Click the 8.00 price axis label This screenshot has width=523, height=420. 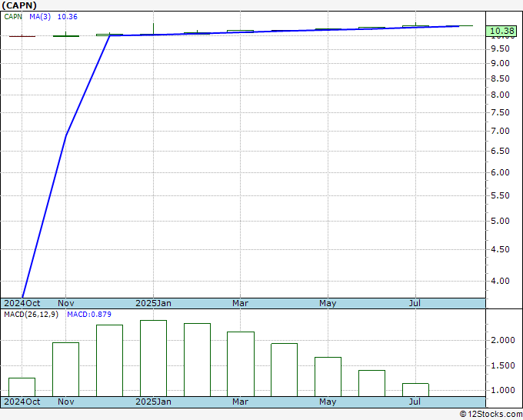pos(500,95)
